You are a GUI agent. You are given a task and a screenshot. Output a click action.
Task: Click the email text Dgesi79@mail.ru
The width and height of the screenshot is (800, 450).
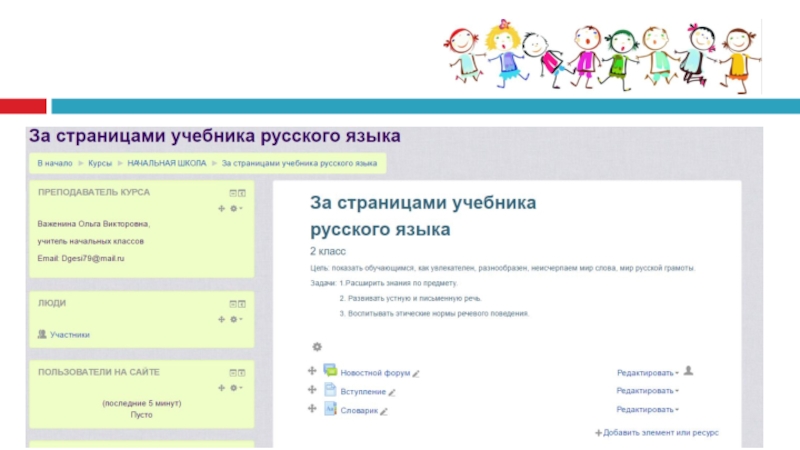tap(93, 259)
